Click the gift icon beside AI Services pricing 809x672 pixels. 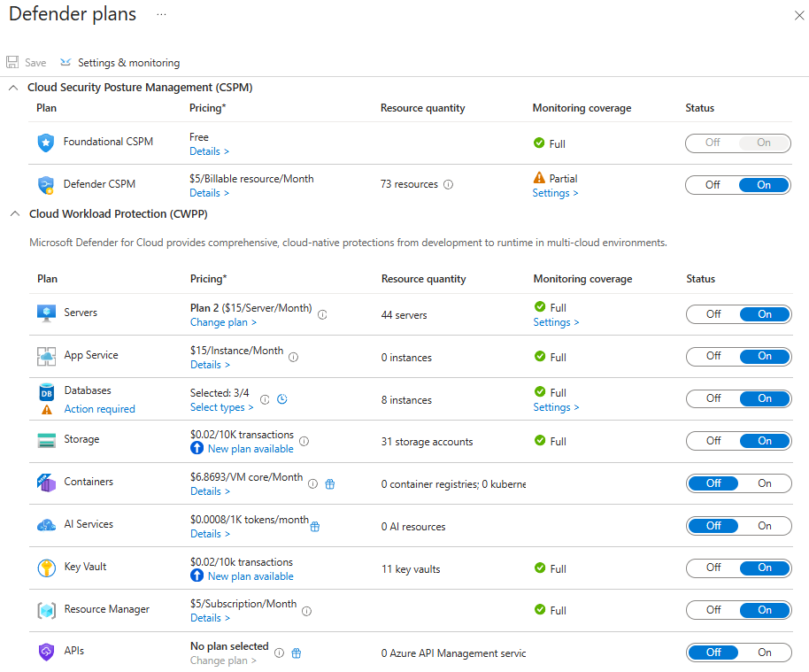point(315,527)
